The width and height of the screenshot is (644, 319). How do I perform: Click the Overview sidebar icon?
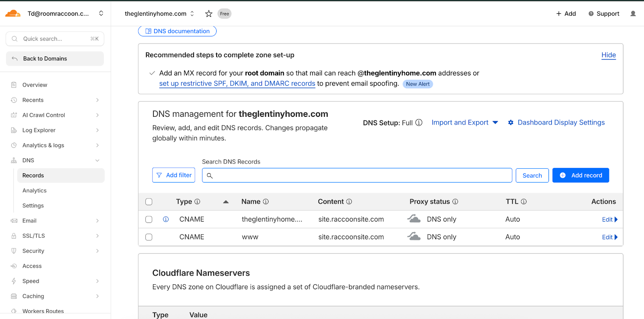tap(14, 85)
